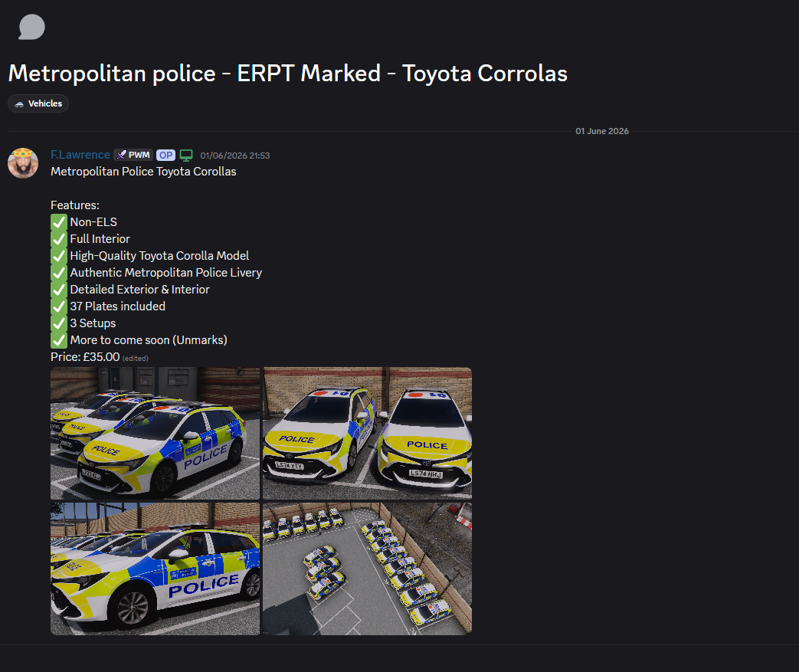The image size is (799, 672).
Task: Click the Features: heading text
Action: click(75, 205)
